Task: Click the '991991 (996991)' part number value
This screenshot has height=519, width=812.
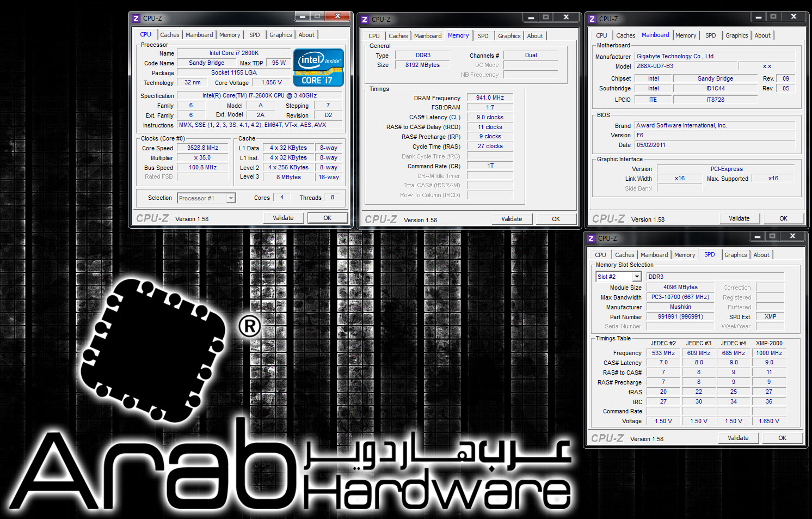Action: [x=680, y=317]
